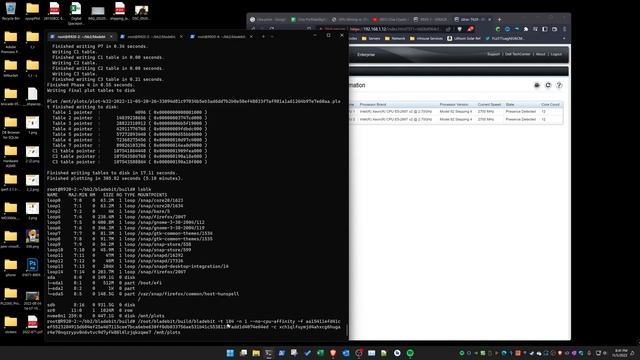The width and height of the screenshot is (640, 360).
Task: Open the green Spotify taskbar icon
Action: click(410, 353)
